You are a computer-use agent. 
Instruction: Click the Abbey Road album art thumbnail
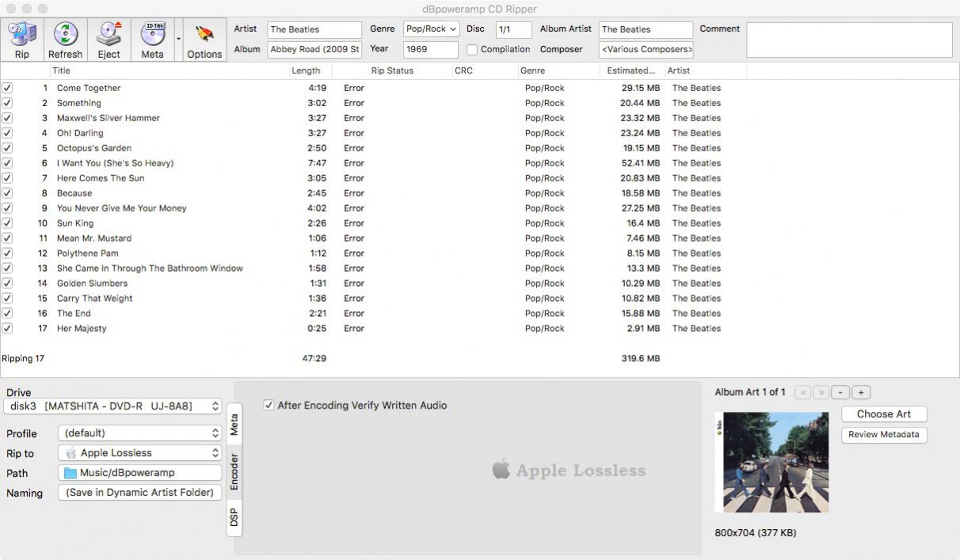coord(771,462)
